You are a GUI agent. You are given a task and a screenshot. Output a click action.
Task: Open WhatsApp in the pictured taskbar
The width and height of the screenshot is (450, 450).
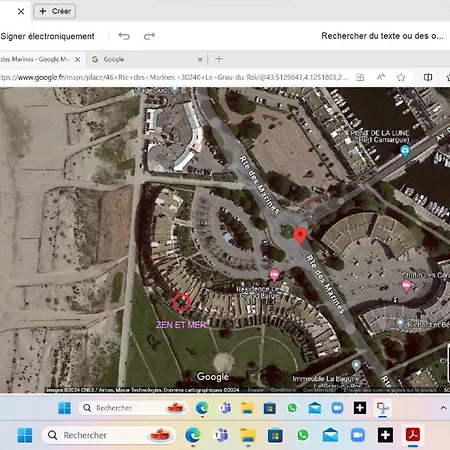click(292, 408)
